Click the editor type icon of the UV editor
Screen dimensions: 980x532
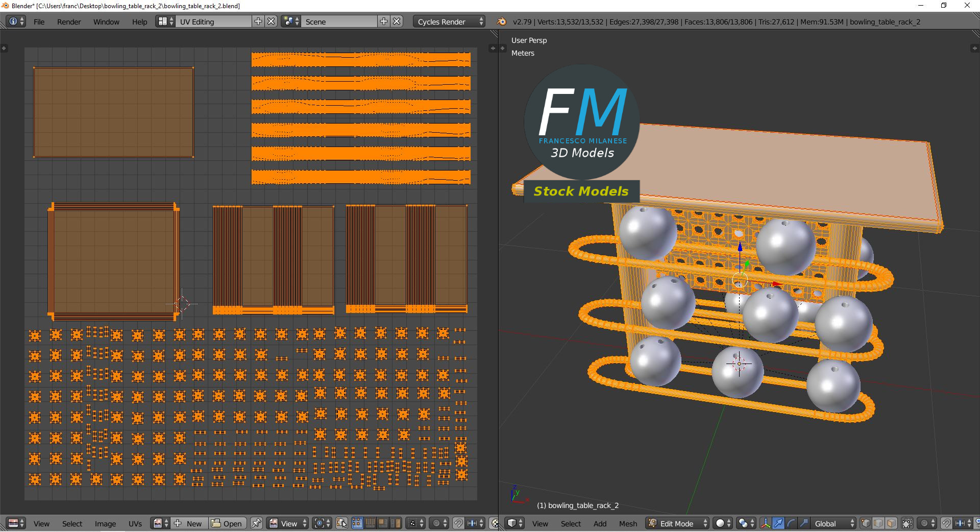pyautogui.click(x=14, y=523)
